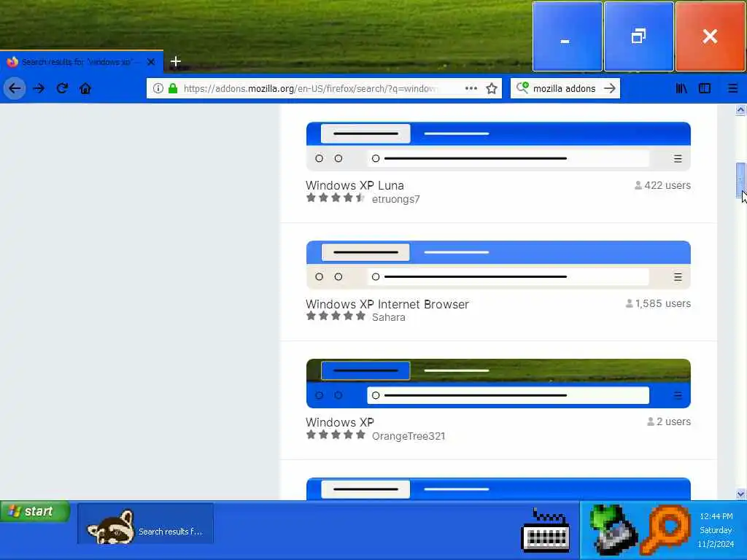Open the Home page icon
This screenshot has height=560, width=747.
[85, 88]
